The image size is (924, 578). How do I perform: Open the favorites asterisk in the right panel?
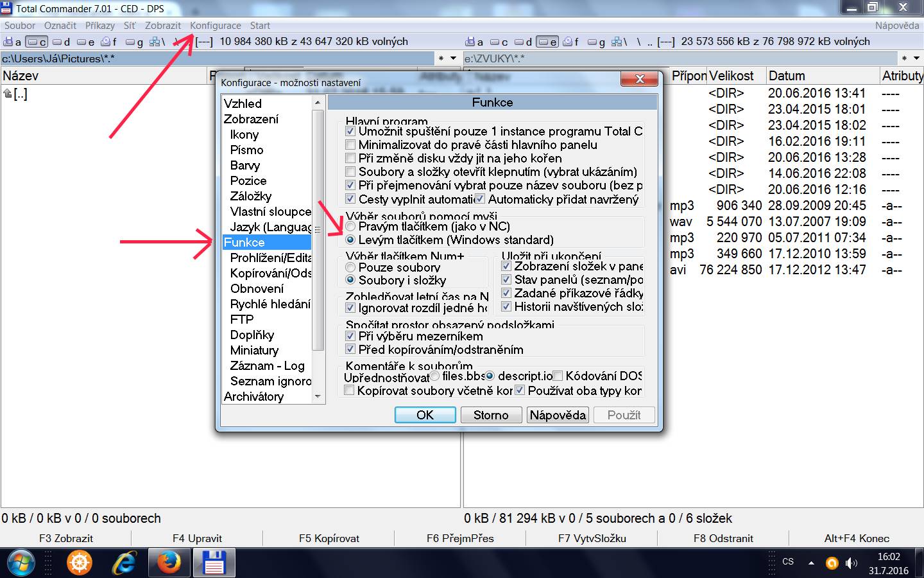904,58
